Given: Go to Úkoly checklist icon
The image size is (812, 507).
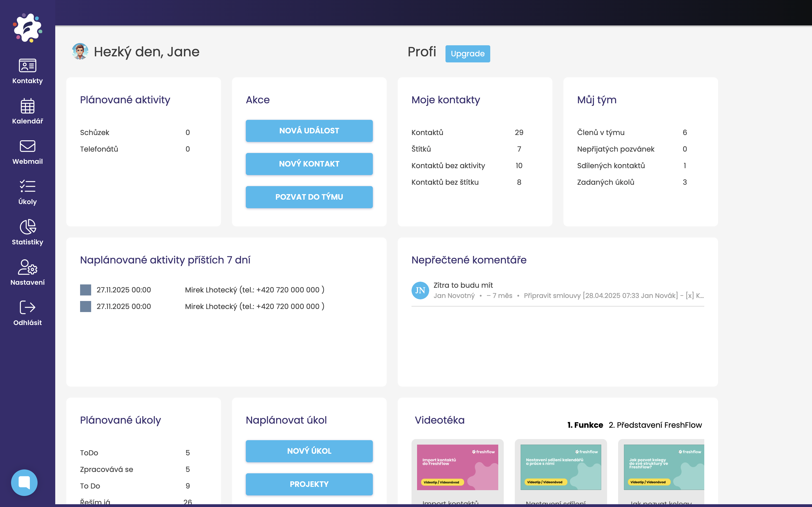Looking at the screenshot, I should point(28,186).
